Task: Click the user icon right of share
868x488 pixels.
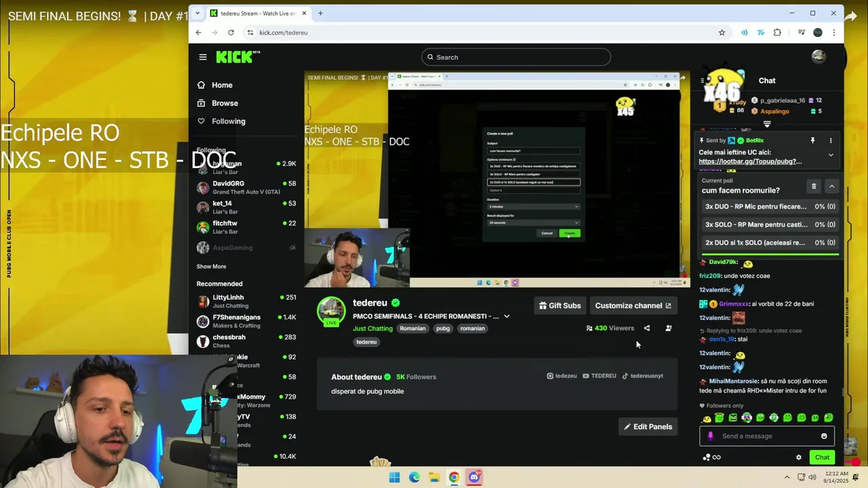Action: click(x=668, y=328)
